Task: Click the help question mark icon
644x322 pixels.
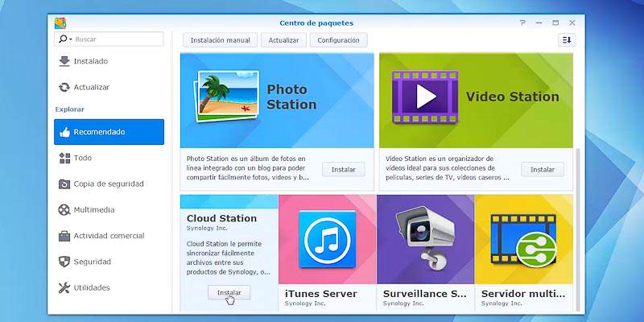Action: click(x=522, y=23)
